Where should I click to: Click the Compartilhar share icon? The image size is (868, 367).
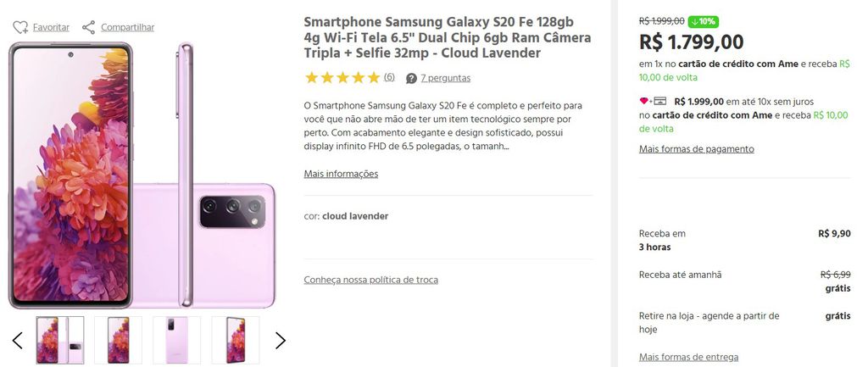pos(88,27)
